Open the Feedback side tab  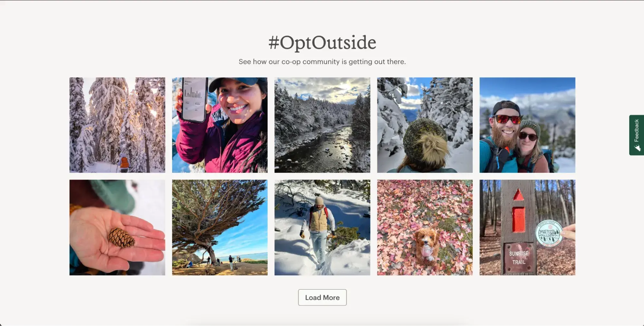(637, 135)
